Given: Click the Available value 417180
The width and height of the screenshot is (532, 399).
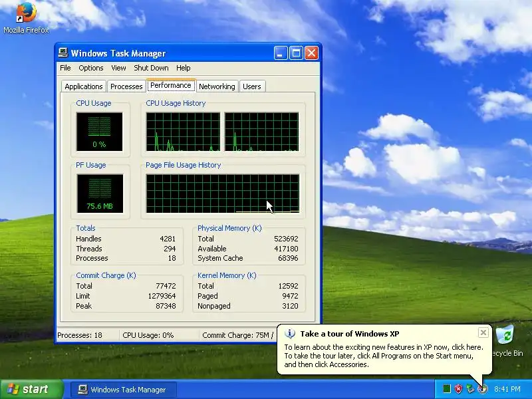Looking at the screenshot, I should 286,249.
